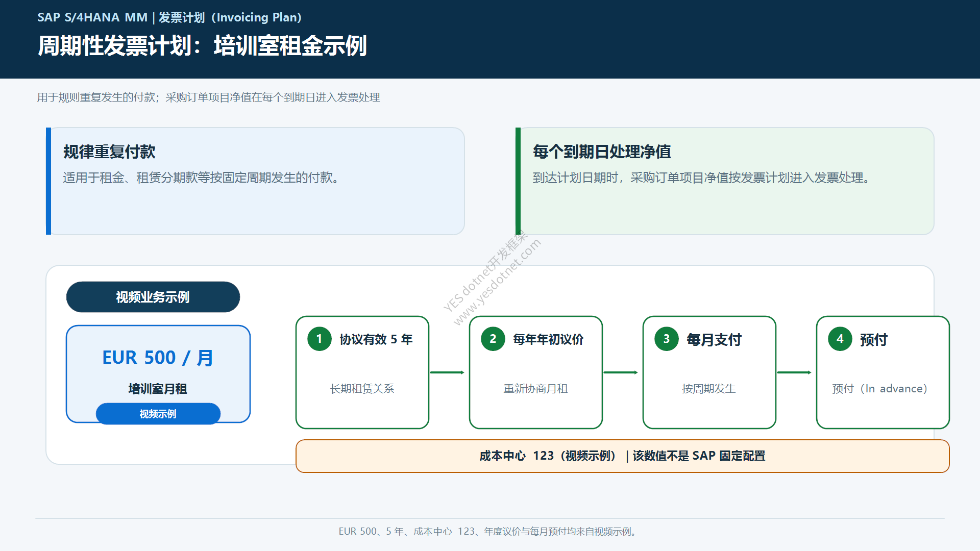
Task: Click the 适用于租金、租赁分期款 description text
Action: [201, 178]
